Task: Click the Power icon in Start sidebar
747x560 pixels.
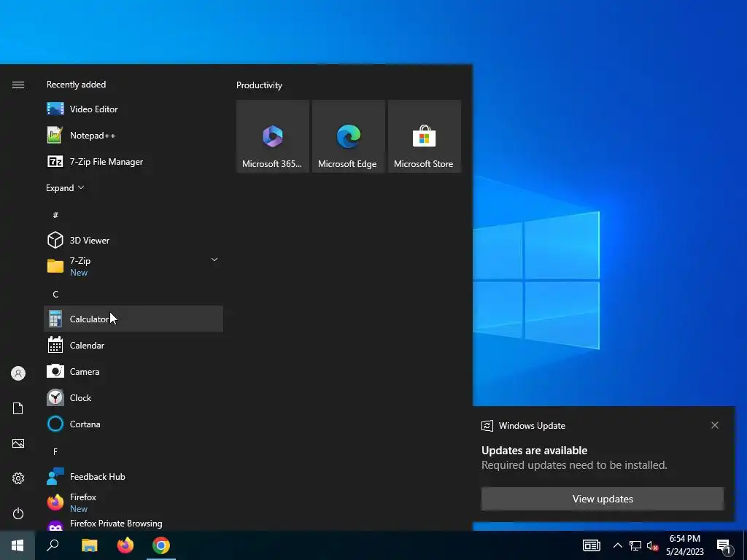Action: (x=18, y=513)
